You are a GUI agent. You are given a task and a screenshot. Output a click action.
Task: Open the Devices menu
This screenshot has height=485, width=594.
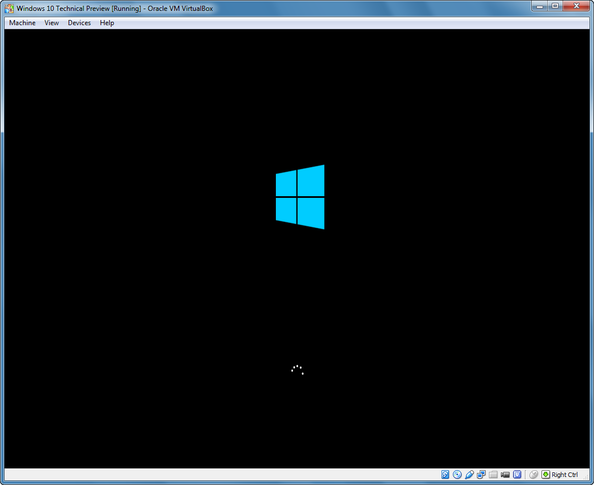point(79,23)
